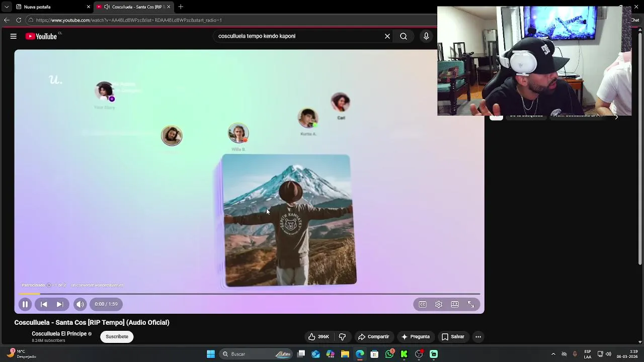The height and width of the screenshot is (362, 644).
Task: Open the uniconverter.wondershare.es ad link
Action: (97, 285)
